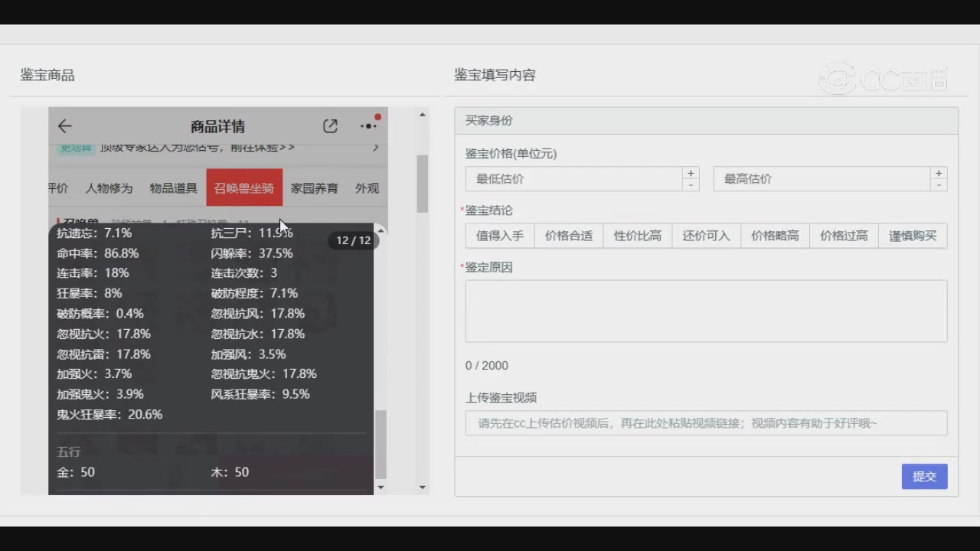Choose the 价格略高 conclusion
The height and width of the screenshot is (551, 980).
[775, 236]
